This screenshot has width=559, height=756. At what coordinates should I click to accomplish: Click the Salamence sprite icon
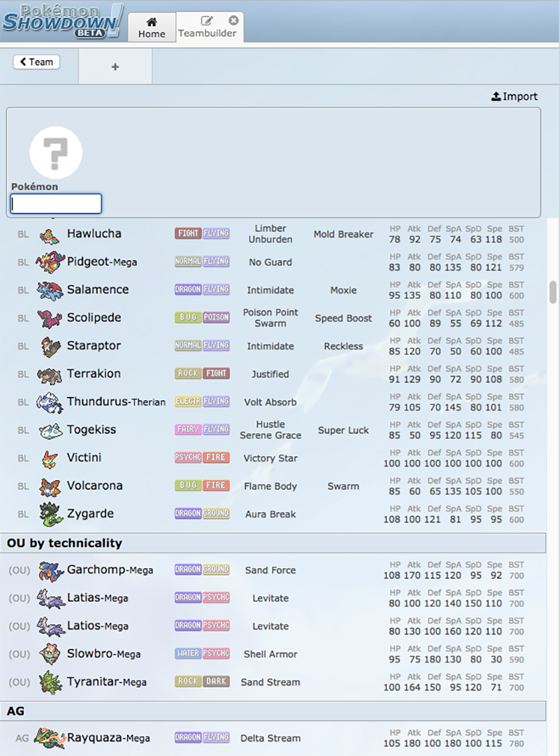click(x=50, y=290)
